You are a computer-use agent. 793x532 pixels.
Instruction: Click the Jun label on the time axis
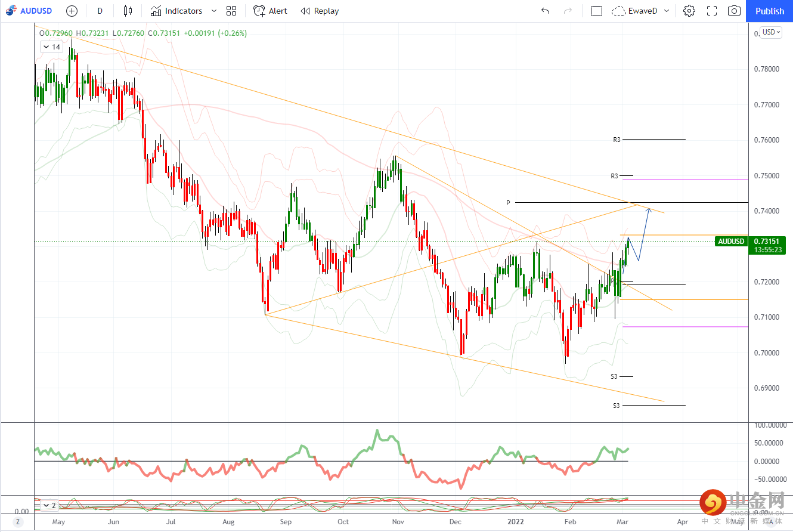pos(114,522)
